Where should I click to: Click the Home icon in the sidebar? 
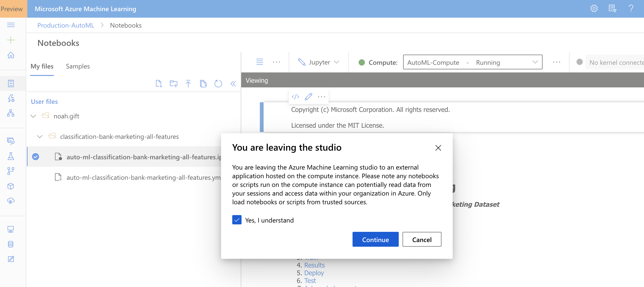pyautogui.click(x=11, y=55)
